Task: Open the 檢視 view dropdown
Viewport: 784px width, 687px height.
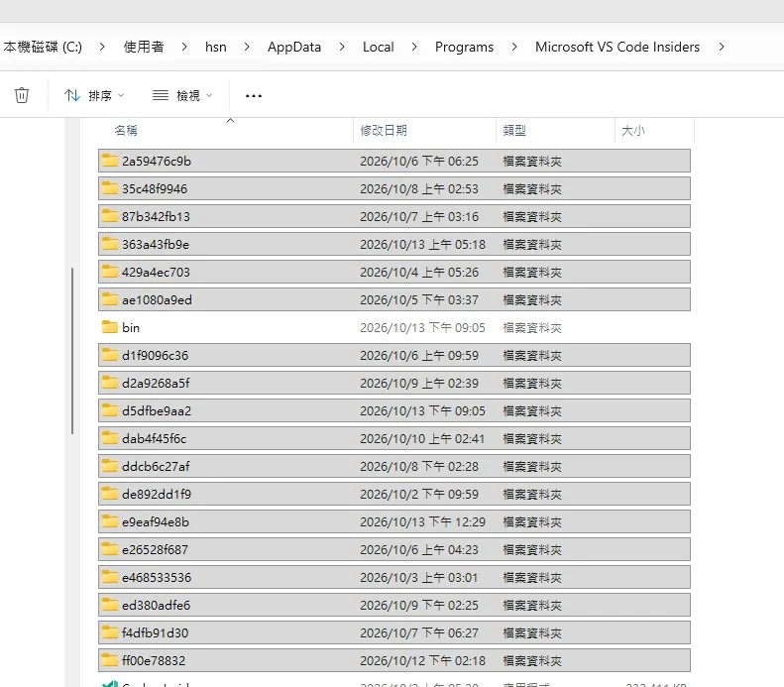Action: click(x=182, y=95)
